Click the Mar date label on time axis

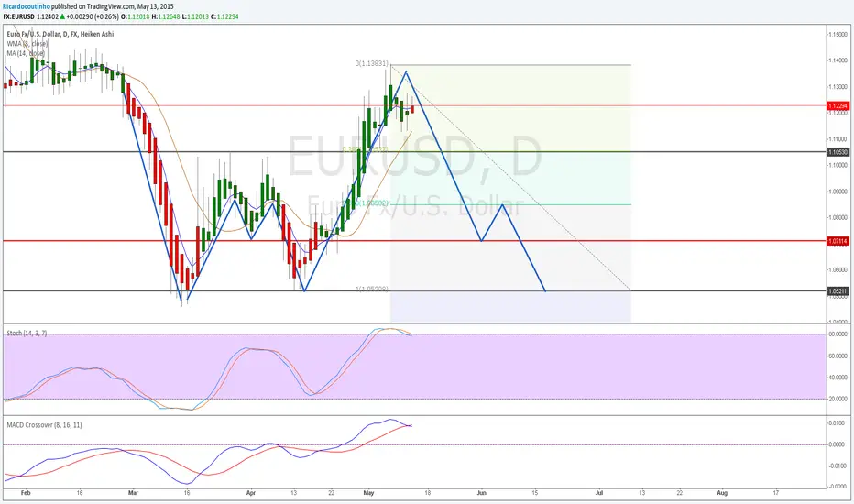coord(134,493)
